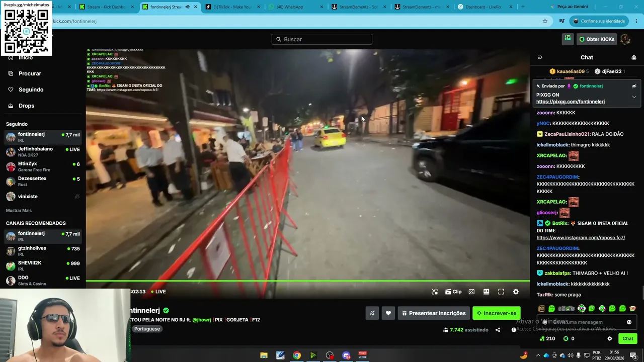Open gtzinholives recommended channel
Viewport: 644px width, 362px height.
click(x=43, y=251)
